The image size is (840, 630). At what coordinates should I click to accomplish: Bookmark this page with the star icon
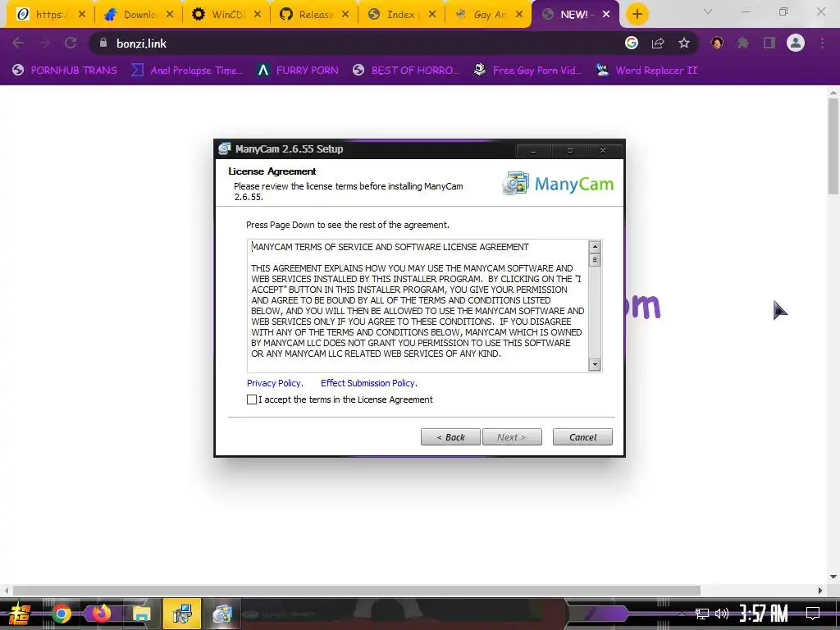tap(684, 43)
